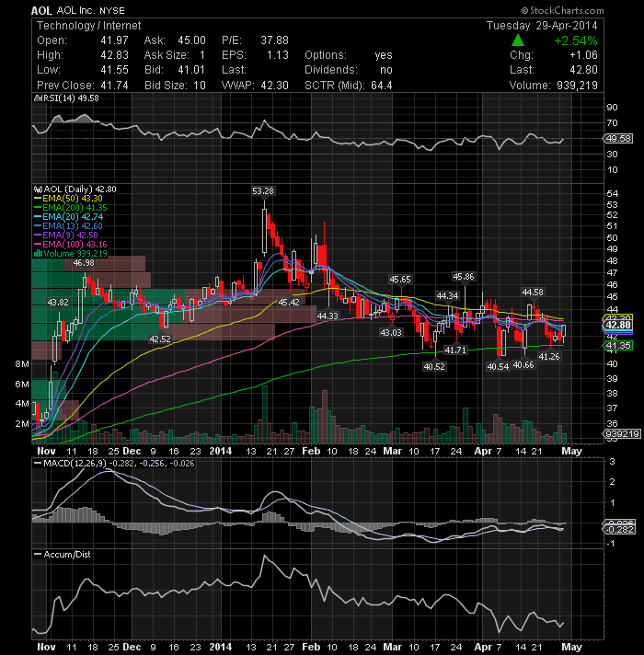Click the Tuesday 29-Apr-2014 date
The width and height of the screenshot is (644, 655).
tap(542, 26)
